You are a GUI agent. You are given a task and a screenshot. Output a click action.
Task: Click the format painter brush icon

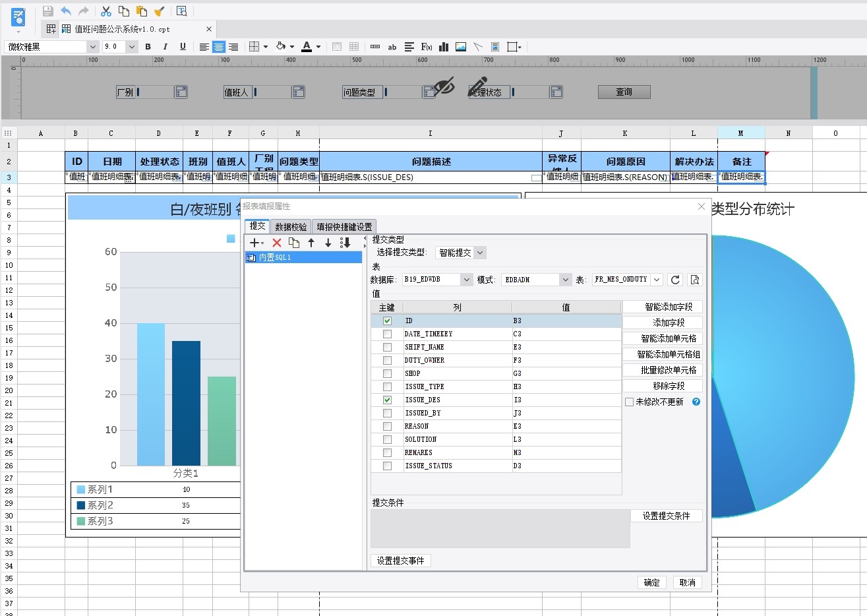tap(159, 11)
